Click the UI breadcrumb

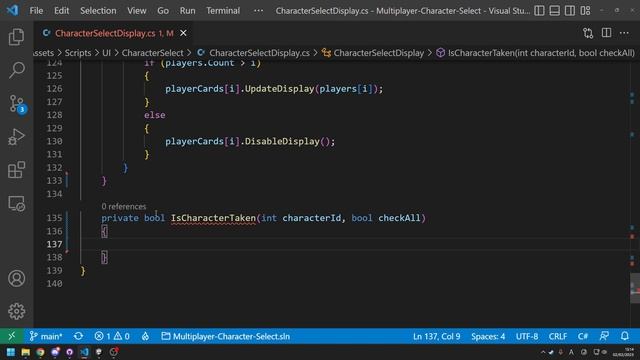point(106,53)
